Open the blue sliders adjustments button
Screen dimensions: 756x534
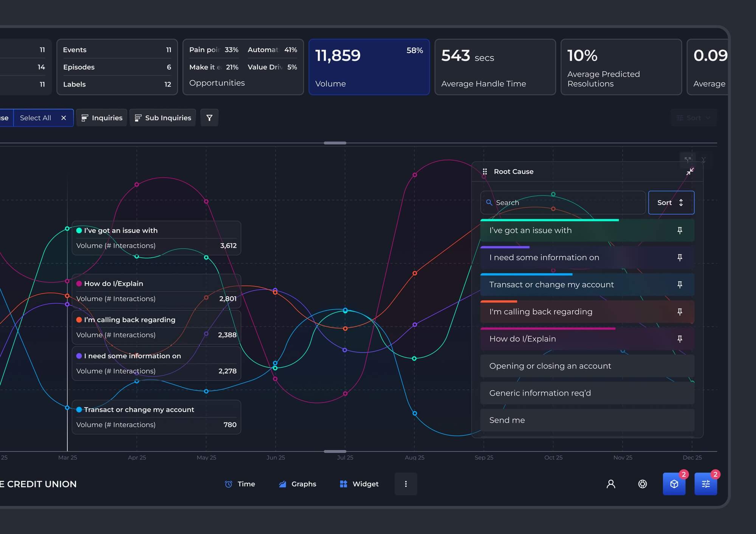point(706,484)
